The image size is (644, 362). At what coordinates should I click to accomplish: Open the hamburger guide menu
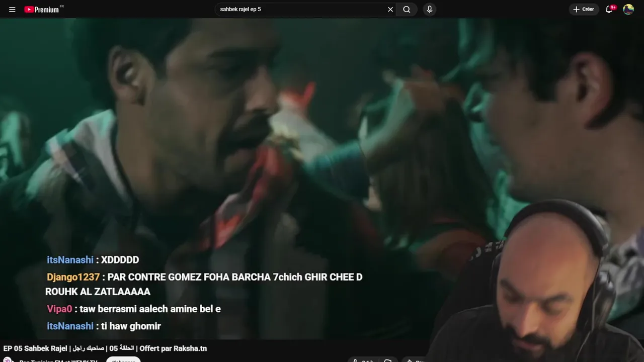pyautogui.click(x=12, y=9)
